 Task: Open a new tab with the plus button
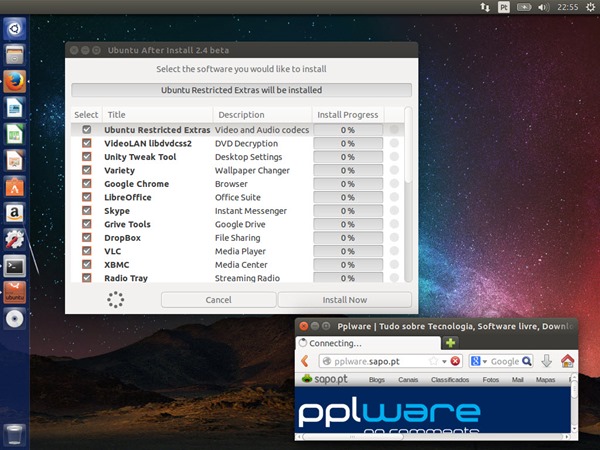click(x=450, y=342)
